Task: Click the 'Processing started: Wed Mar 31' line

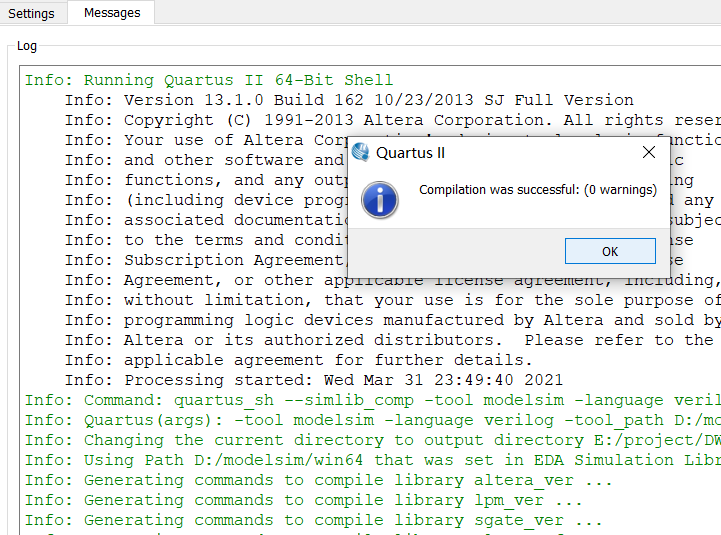Action: click(x=314, y=380)
